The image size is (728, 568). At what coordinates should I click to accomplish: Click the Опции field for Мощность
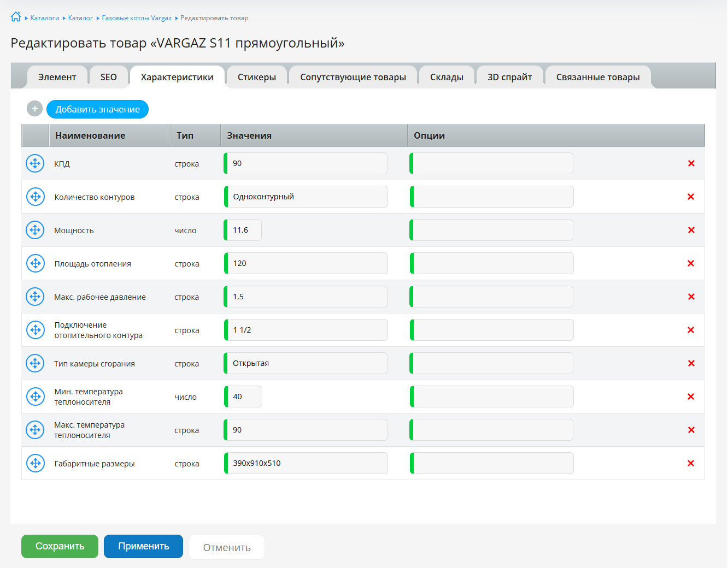[491, 230]
